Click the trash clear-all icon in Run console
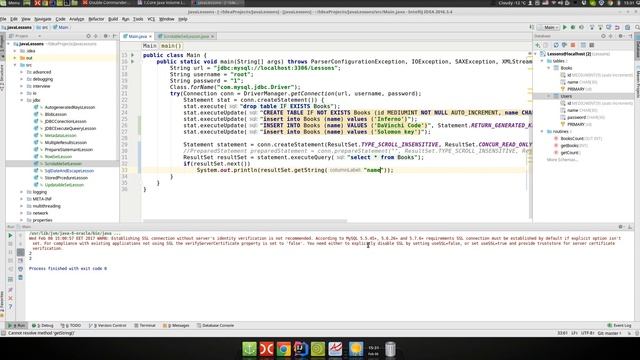Screen dimensions: 640x360 pos(20,278)
